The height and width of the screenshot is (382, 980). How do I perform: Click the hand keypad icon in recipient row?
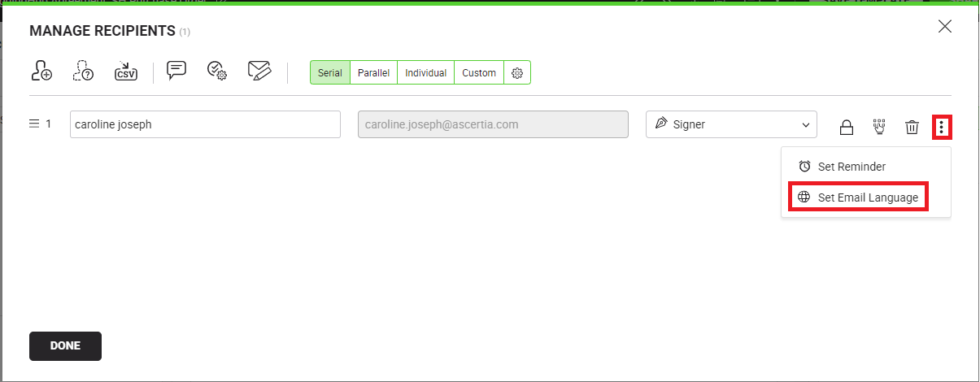pos(878,127)
